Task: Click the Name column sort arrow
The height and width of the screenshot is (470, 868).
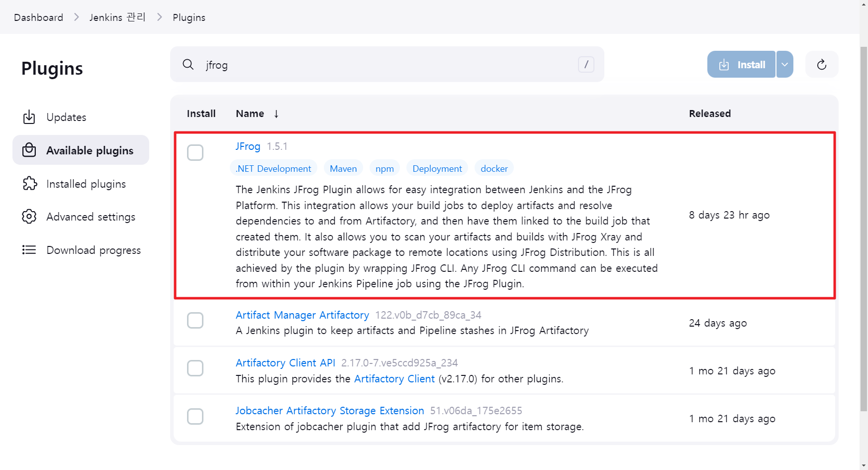Action: click(276, 114)
